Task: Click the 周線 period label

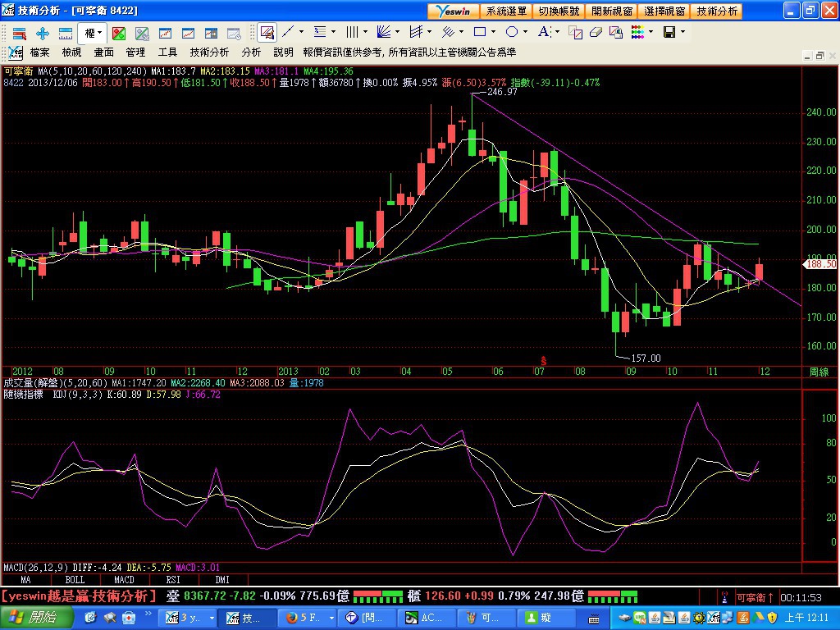Action: [x=819, y=372]
